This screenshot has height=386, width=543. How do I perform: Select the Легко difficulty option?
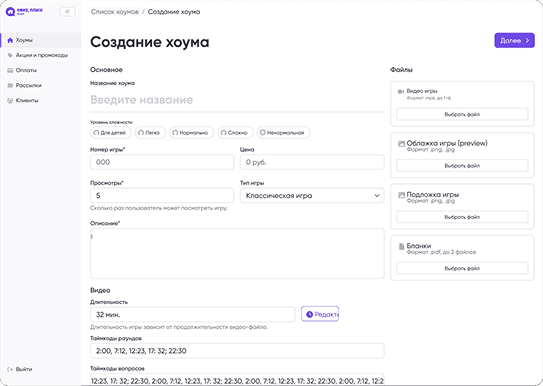pos(150,133)
